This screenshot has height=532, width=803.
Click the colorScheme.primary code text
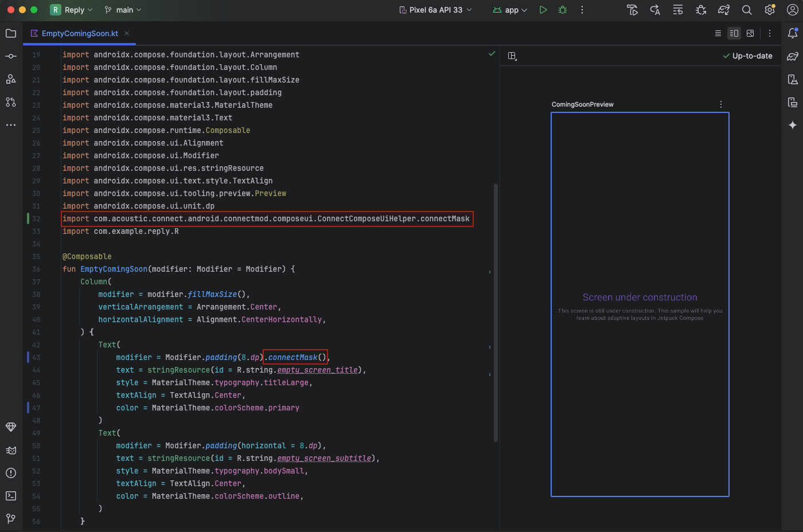coord(258,408)
